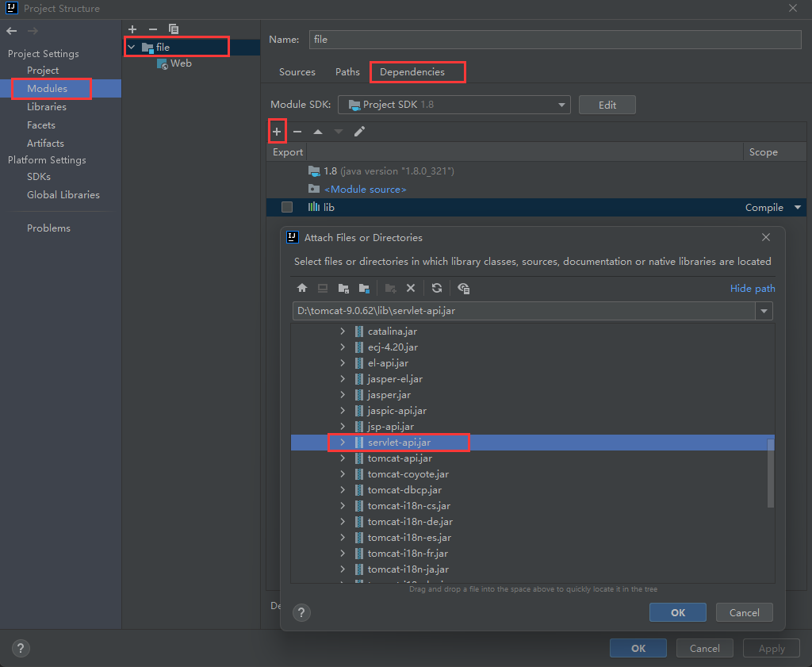Refresh the file tree icon

(x=437, y=288)
